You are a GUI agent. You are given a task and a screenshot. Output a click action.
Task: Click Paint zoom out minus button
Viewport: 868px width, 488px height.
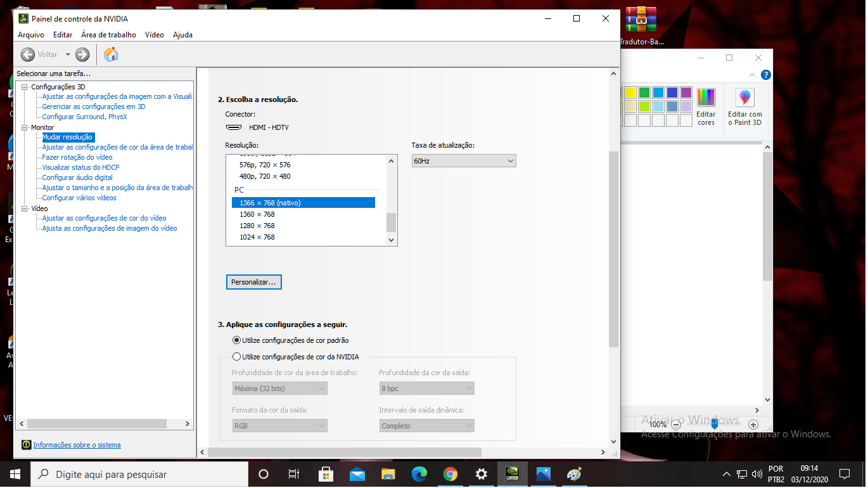[676, 425]
